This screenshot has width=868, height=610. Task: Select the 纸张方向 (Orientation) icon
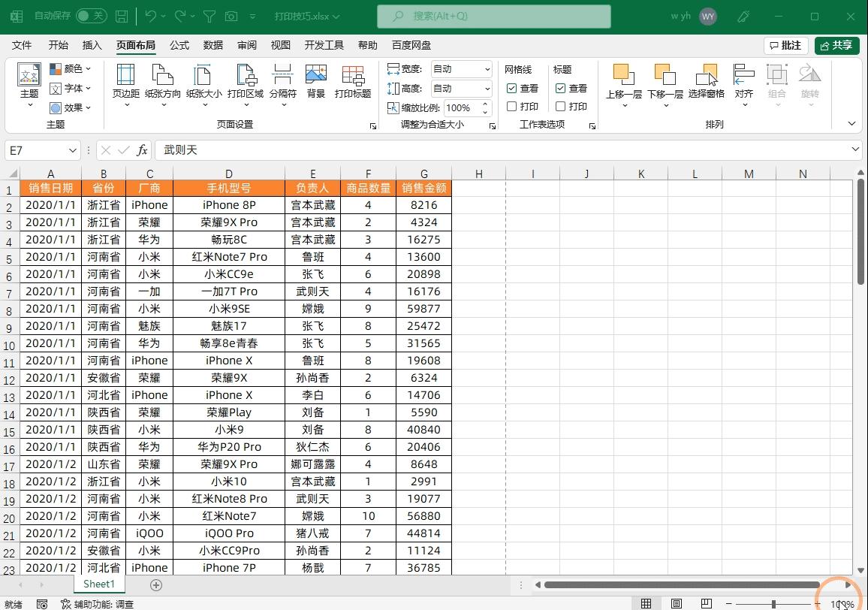point(163,83)
